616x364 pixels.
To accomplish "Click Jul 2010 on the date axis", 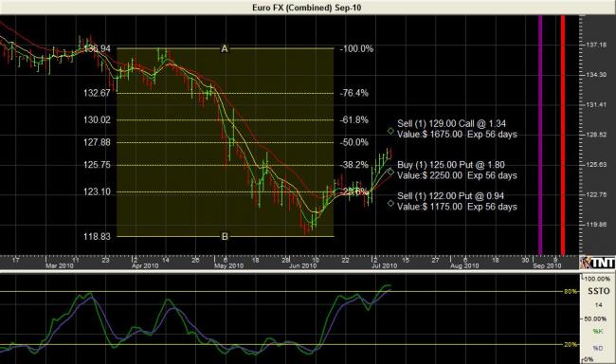I will click(x=384, y=266).
